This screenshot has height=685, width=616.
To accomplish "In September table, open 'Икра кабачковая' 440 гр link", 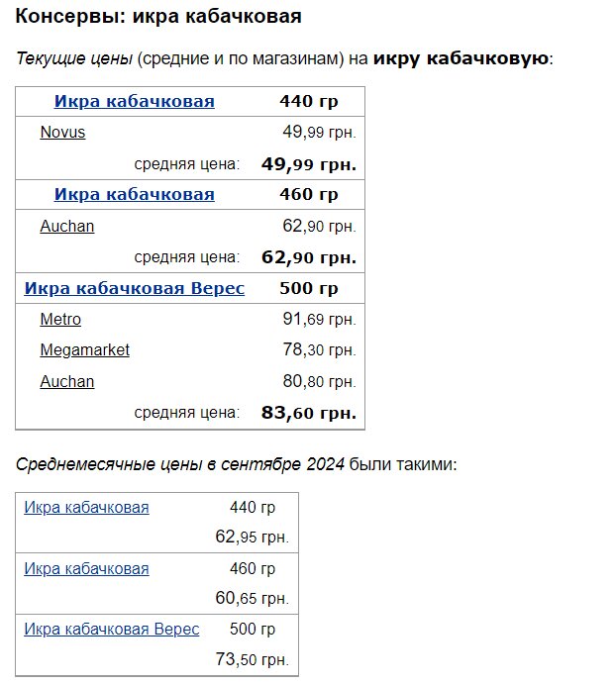I will click(86, 508).
